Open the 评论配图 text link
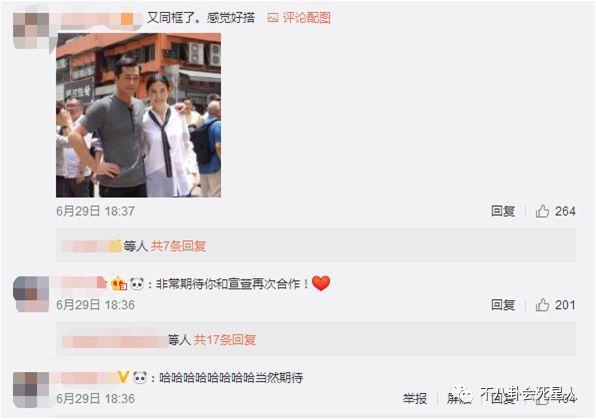The image size is (596, 419). (307, 17)
